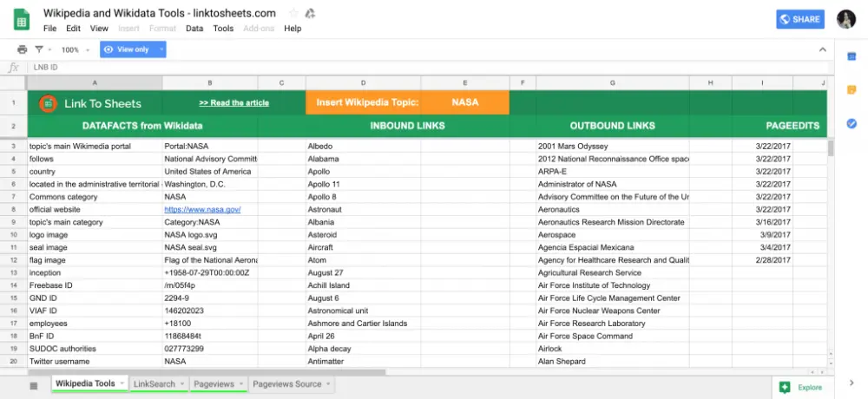Click the document title text

[x=160, y=13]
